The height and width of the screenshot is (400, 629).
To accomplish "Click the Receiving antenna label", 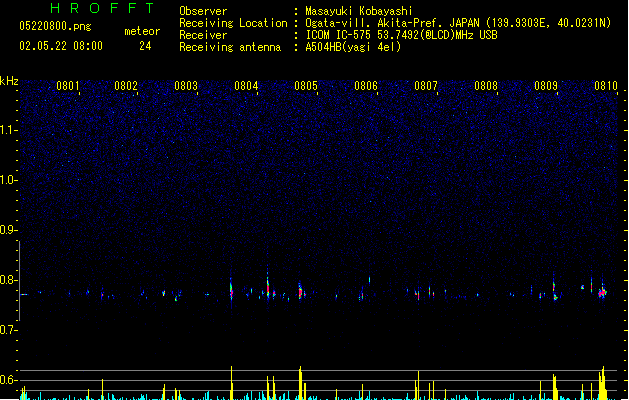I will coord(230,47).
